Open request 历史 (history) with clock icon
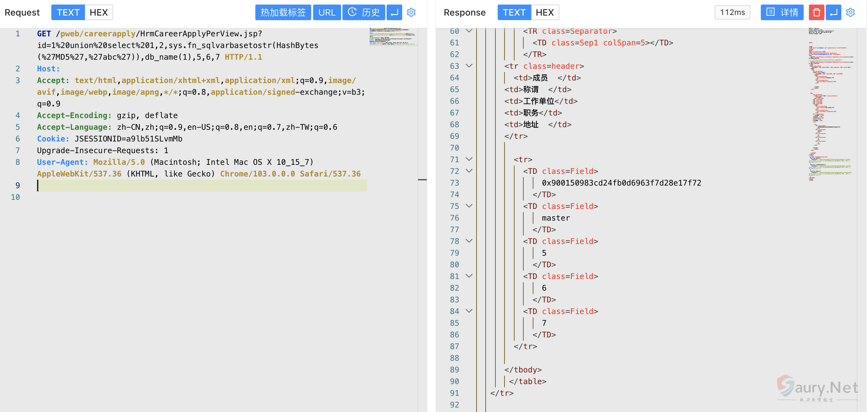 [364, 12]
